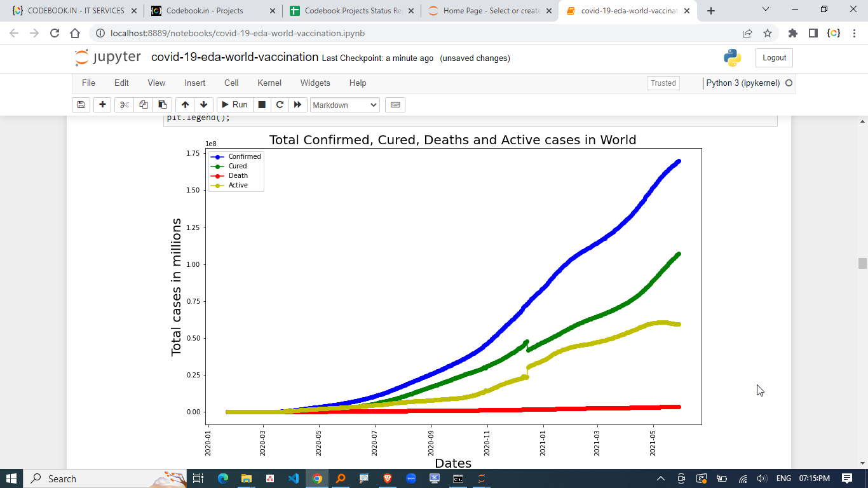The image size is (868, 488).
Task: Reload the current page
Action: click(x=55, y=33)
